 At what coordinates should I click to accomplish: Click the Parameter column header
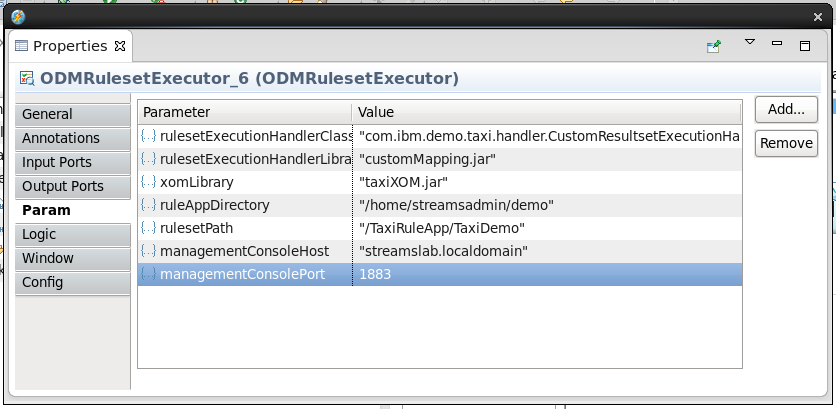245,112
